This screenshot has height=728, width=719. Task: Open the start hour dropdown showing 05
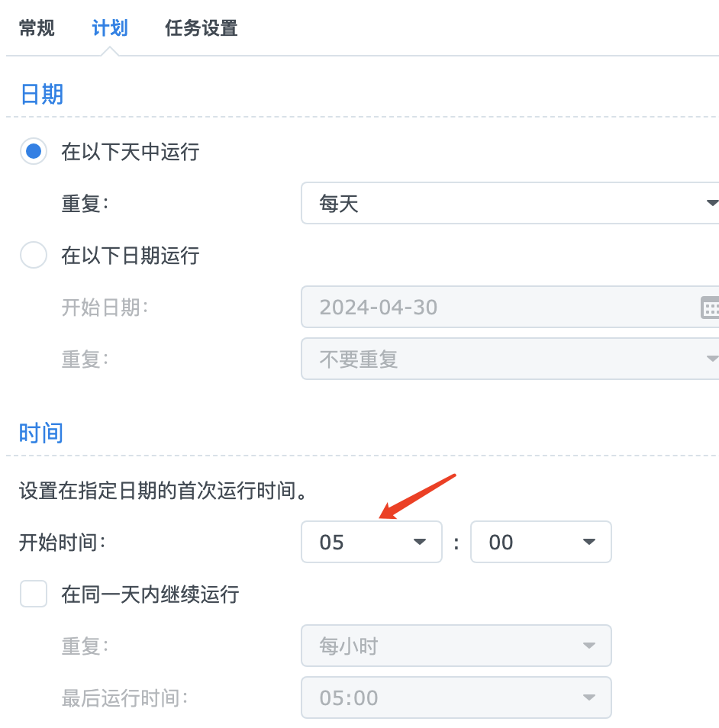click(371, 542)
